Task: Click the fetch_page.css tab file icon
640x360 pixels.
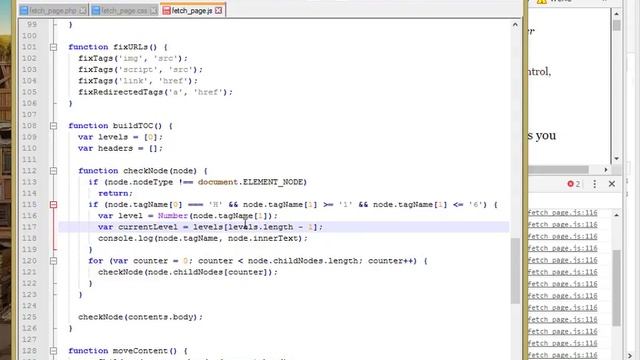Action: [96, 11]
